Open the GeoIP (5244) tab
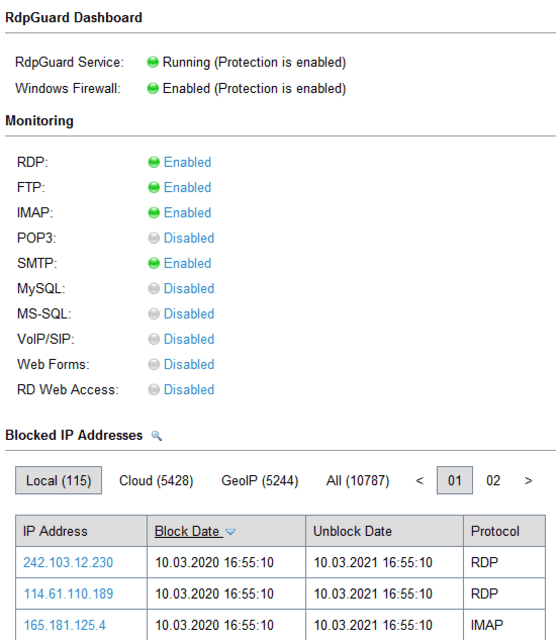 tap(260, 480)
